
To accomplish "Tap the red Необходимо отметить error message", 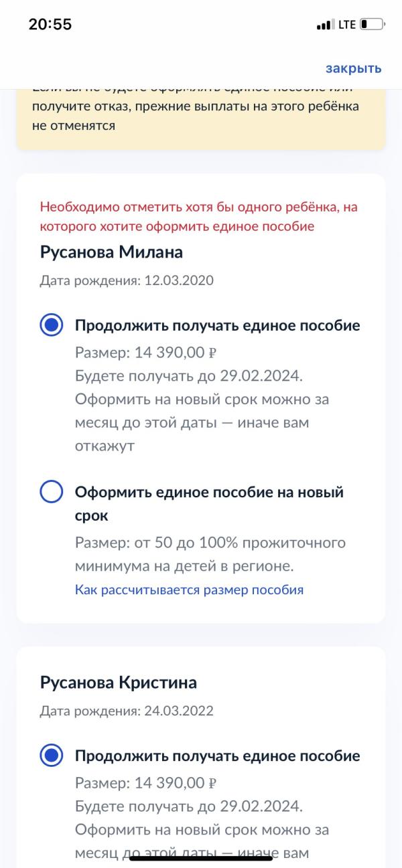I will pyautogui.click(x=199, y=217).
